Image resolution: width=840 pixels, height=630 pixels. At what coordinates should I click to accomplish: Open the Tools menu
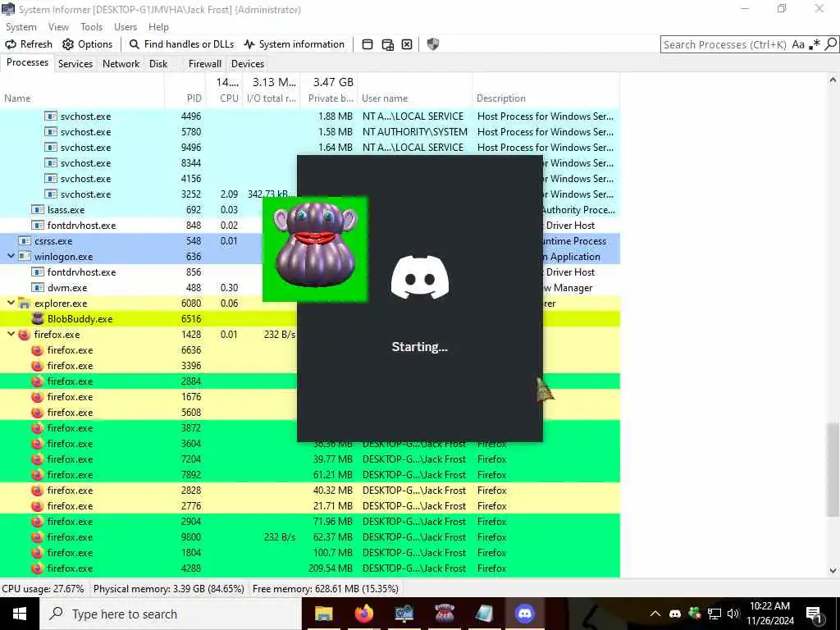[92, 27]
